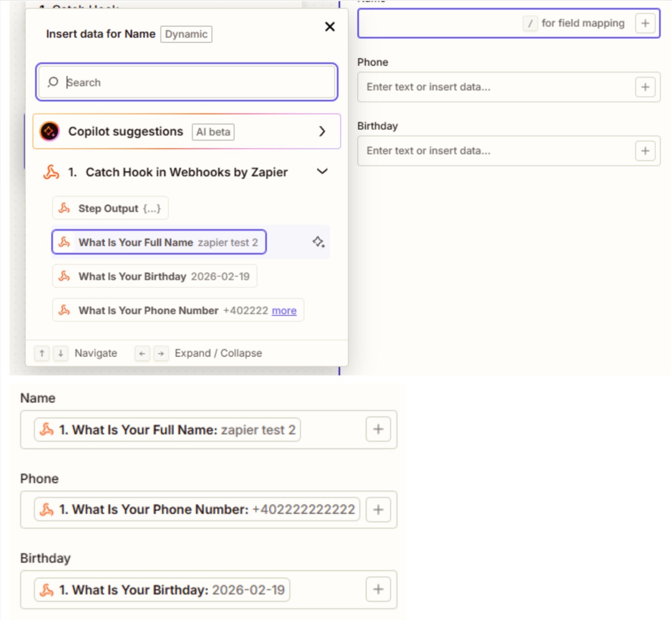Click plus button in top Name field
This screenshot has width=672, height=620.
pos(645,23)
